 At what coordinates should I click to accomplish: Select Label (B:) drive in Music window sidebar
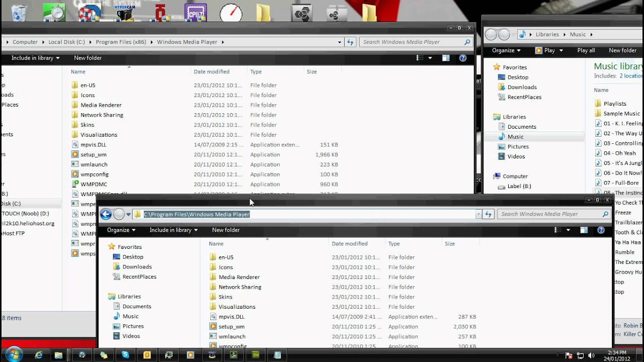pyautogui.click(x=519, y=187)
